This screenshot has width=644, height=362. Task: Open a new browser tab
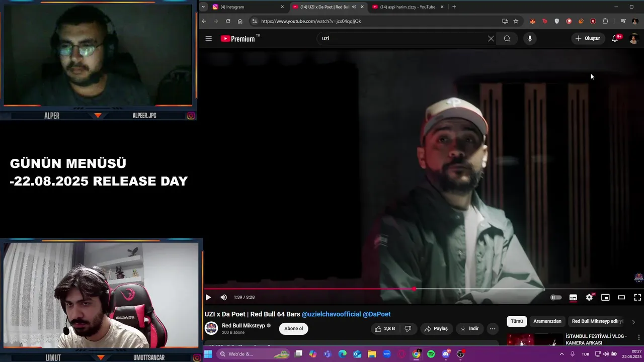click(x=454, y=7)
